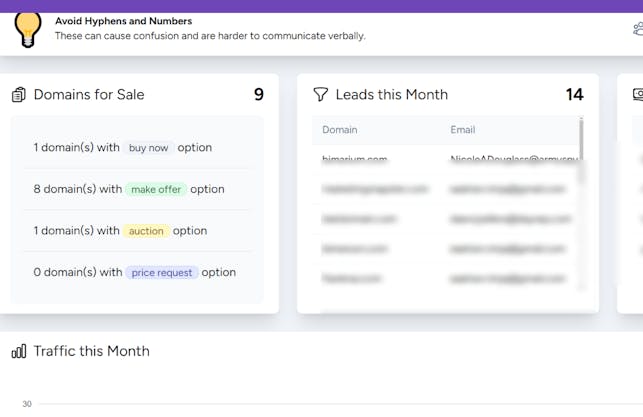Click the Leads count 14
Viewport: 643px width, 417px height.
574,95
